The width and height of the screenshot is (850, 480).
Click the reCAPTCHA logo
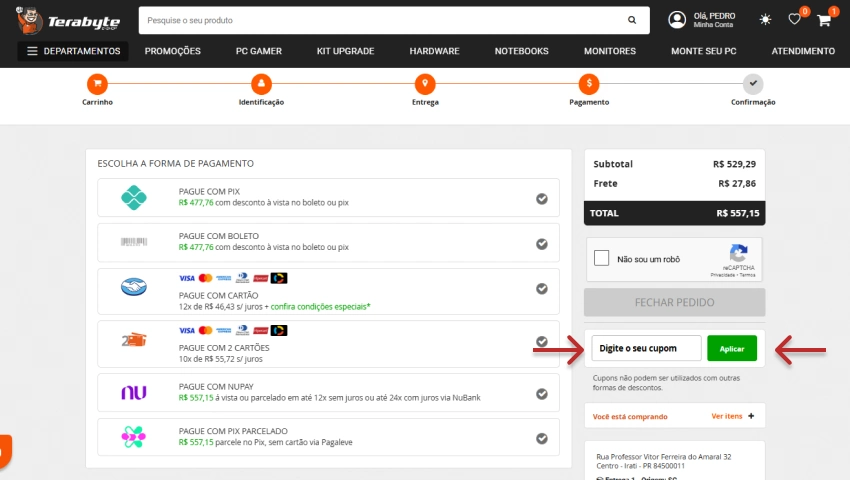point(738,253)
